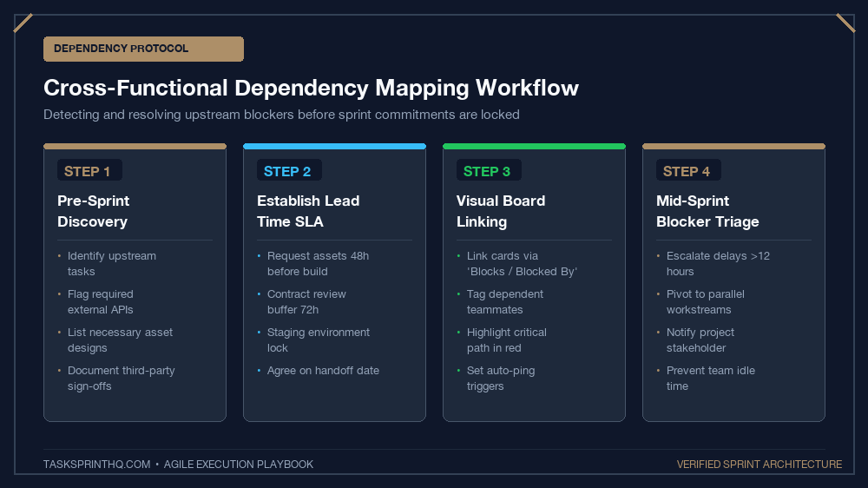Click 'Escalate delays >12 hours' bullet
868x488 pixels.
click(718, 264)
